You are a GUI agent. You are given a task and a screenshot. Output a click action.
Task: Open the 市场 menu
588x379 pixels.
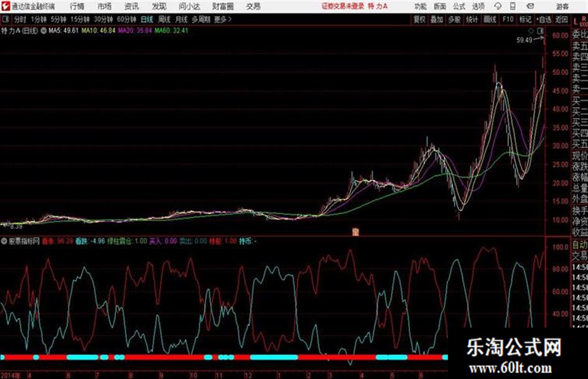click(105, 6)
